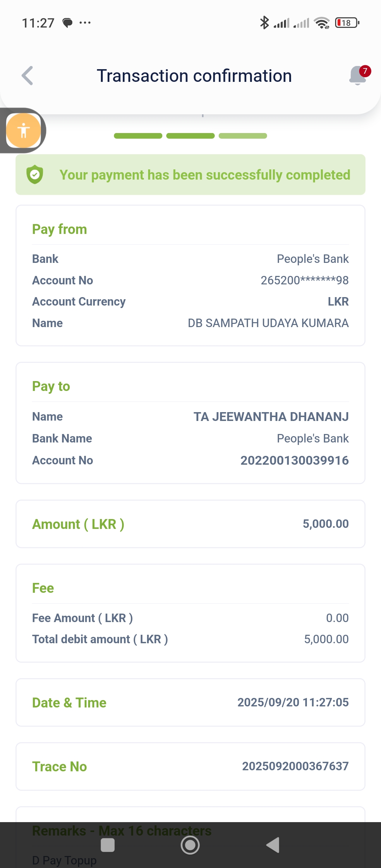This screenshot has height=868, width=381.
Task: Tap the Transaction confirmation header title
Action: pos(194,76)
